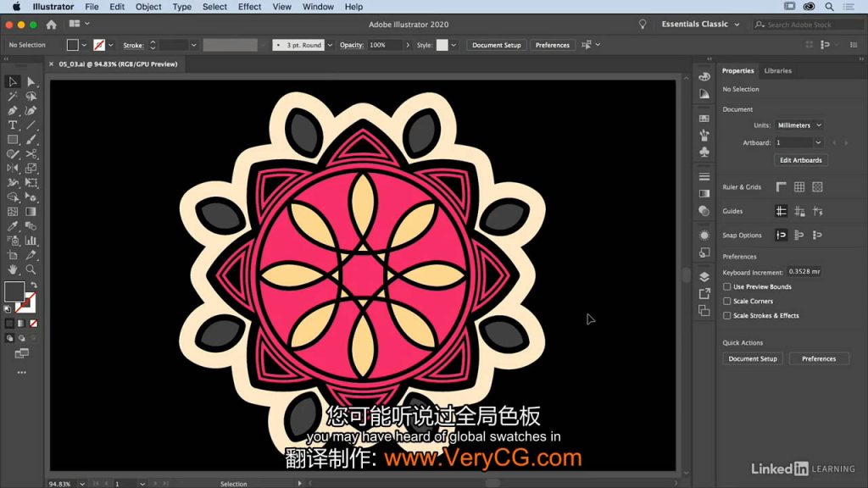This screenshot has height=488, width=868.
Task: Check the Scale Corners option
Action: 726,302
